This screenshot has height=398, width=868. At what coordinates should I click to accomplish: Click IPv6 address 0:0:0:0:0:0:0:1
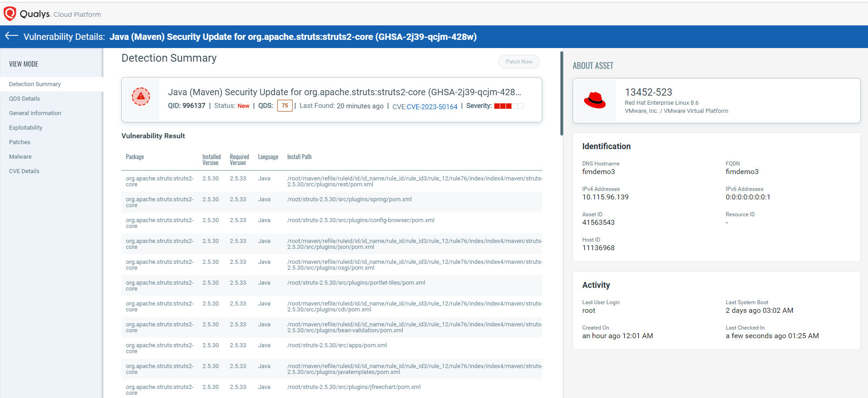point(748,197)
